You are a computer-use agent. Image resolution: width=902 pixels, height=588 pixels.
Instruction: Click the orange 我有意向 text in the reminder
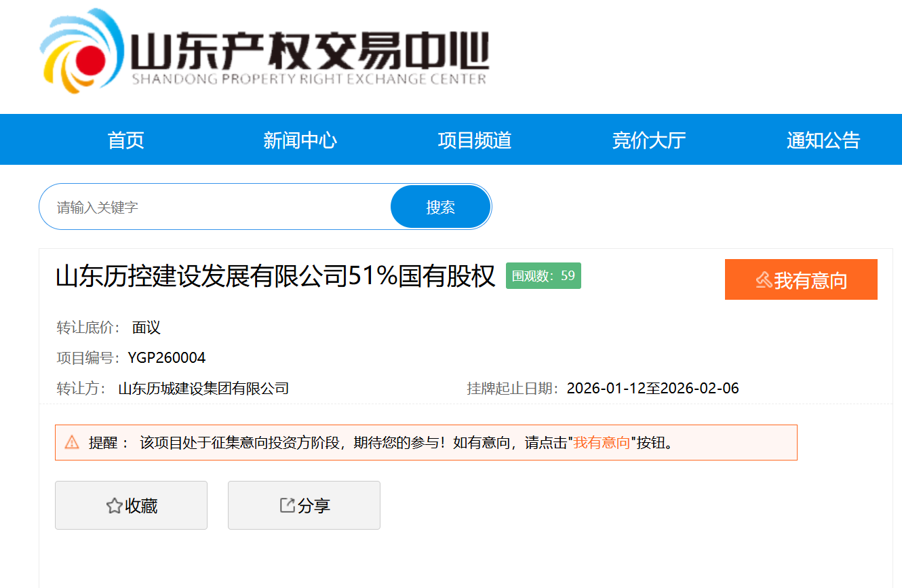click(602, 443)
